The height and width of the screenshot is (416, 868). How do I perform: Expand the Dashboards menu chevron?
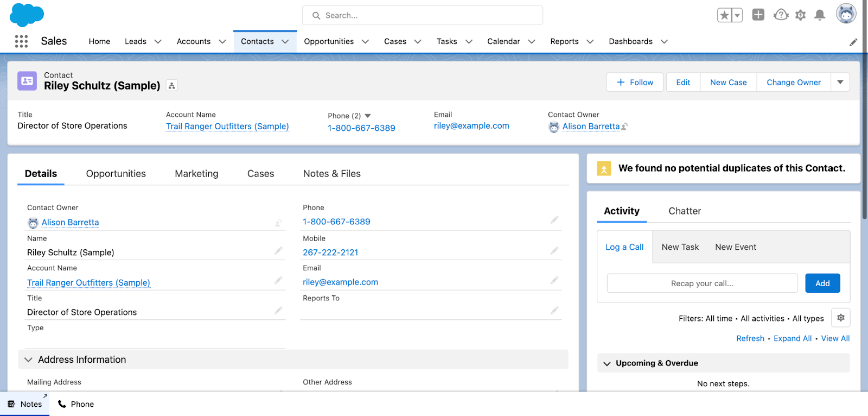click(664, 42)
